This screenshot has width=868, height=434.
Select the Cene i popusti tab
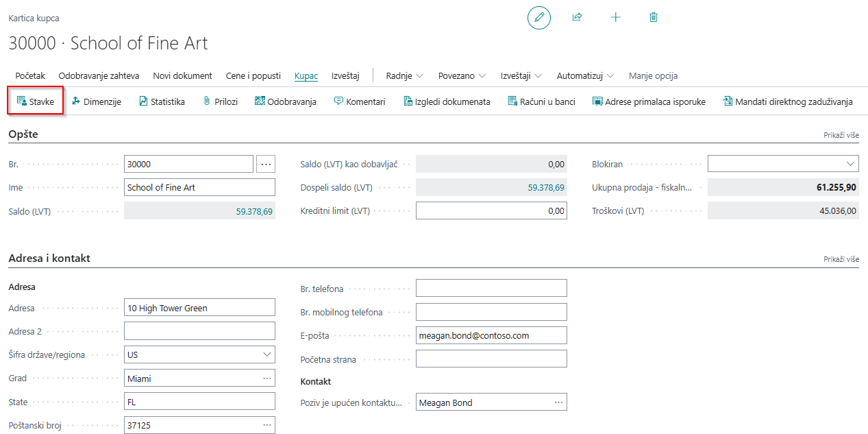click(x=253, y=75)
